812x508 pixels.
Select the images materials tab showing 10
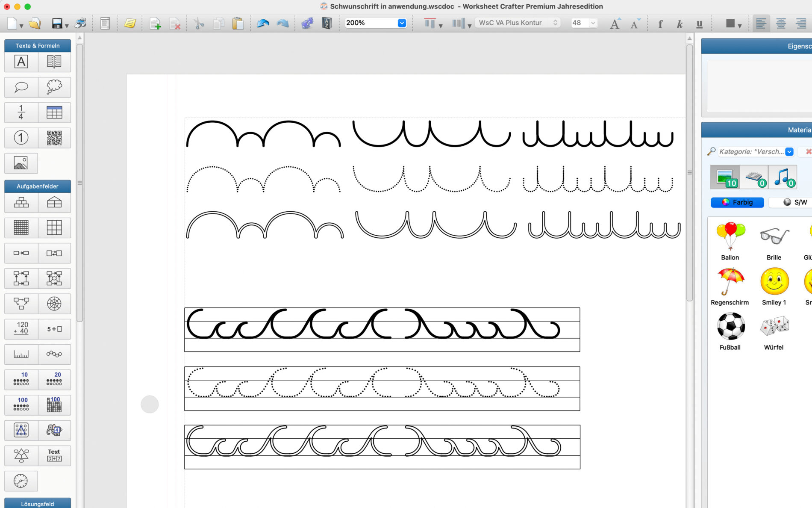coord(725,177)
